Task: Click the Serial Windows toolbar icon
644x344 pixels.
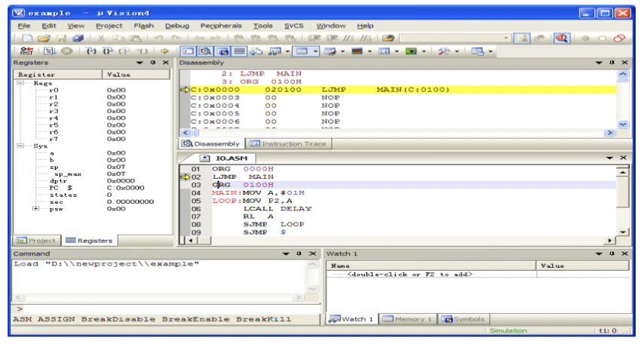Action: 330,51
